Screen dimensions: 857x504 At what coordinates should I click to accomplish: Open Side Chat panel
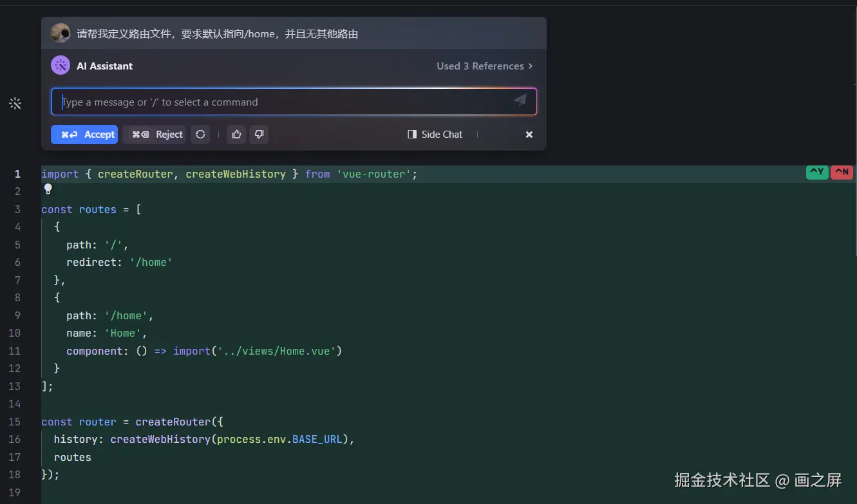[435, 135]
